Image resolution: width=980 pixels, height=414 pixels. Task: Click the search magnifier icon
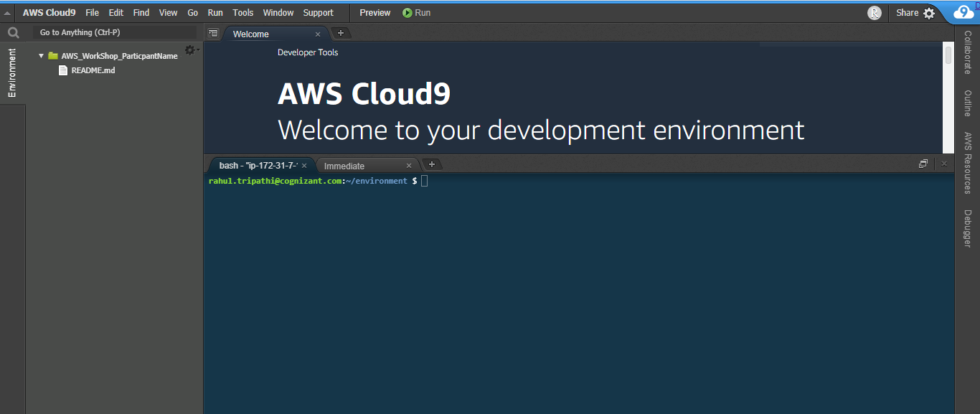13,32
